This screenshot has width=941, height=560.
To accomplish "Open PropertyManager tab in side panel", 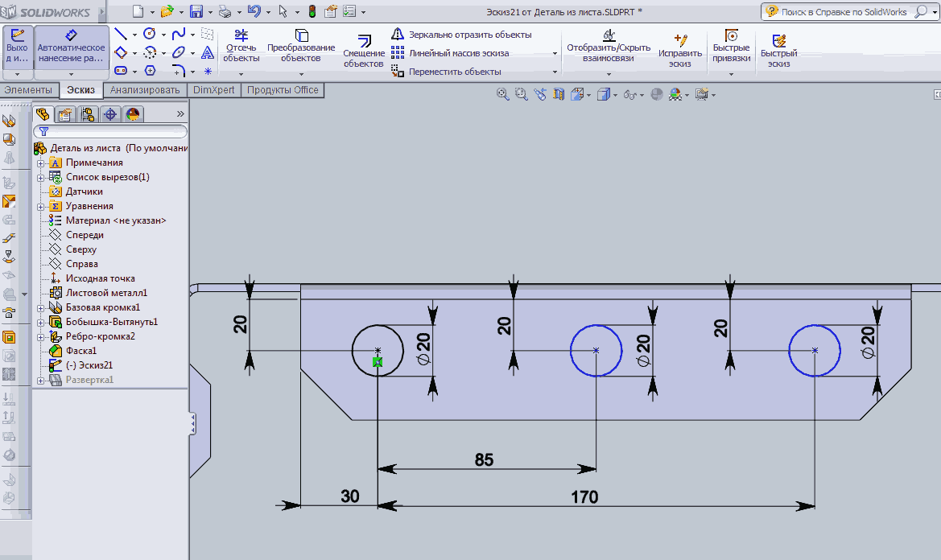I will 65,114.
